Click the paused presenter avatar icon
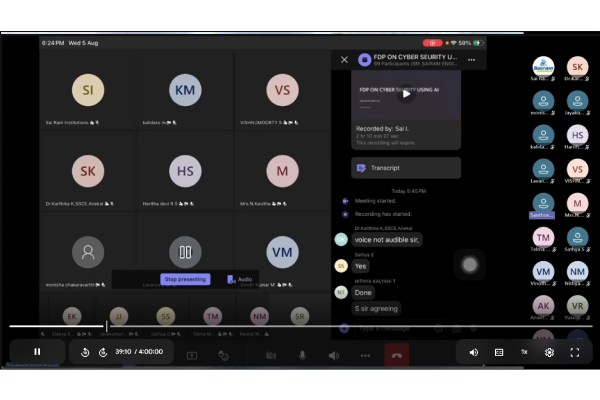This screenshot has height=400, width=600. pyautogui.click(x=185, y=252)
